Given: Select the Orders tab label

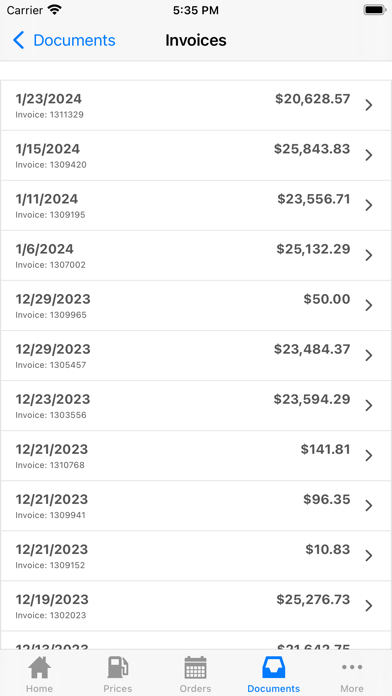Looking at the screenshot, I should point(195,688).
